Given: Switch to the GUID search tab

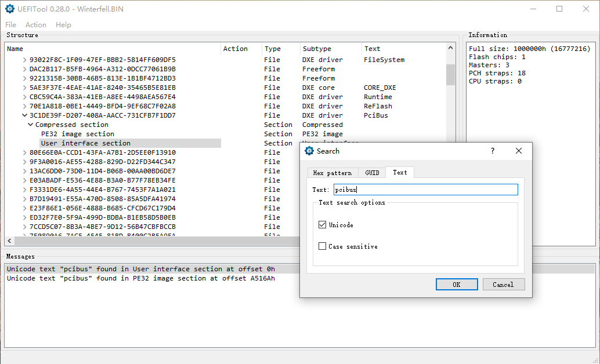Looking at the screenshot, I should 372,173.
